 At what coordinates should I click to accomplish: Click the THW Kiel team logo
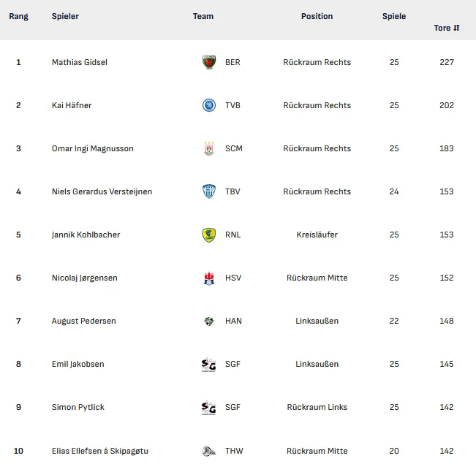pyautogui.click(x=209, y=451)
